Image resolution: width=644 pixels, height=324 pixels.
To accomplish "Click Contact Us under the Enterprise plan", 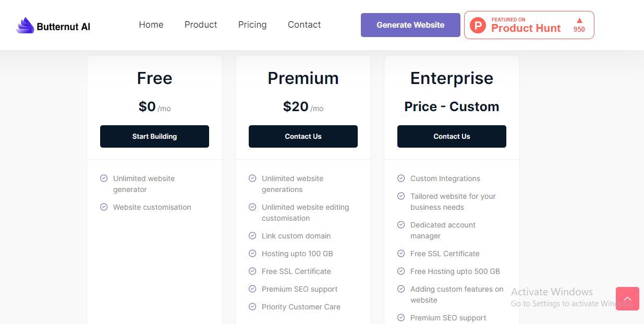I will tap(452, 136).
